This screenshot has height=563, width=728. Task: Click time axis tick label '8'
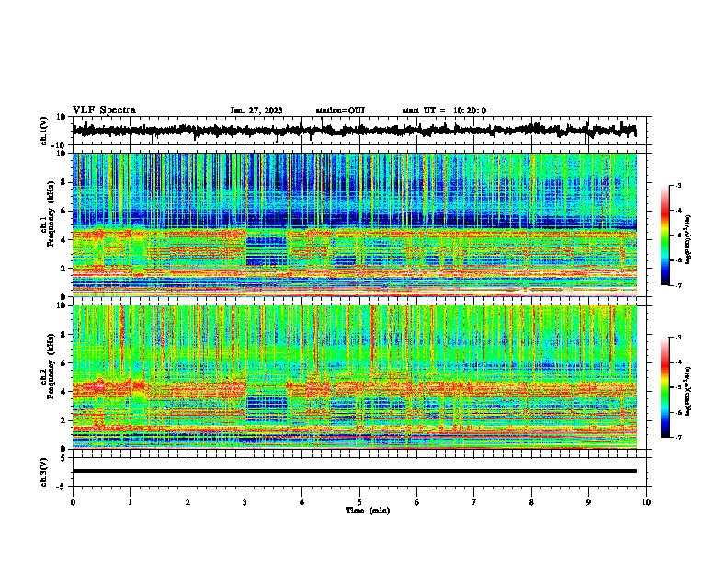click(x=531, y=502)
